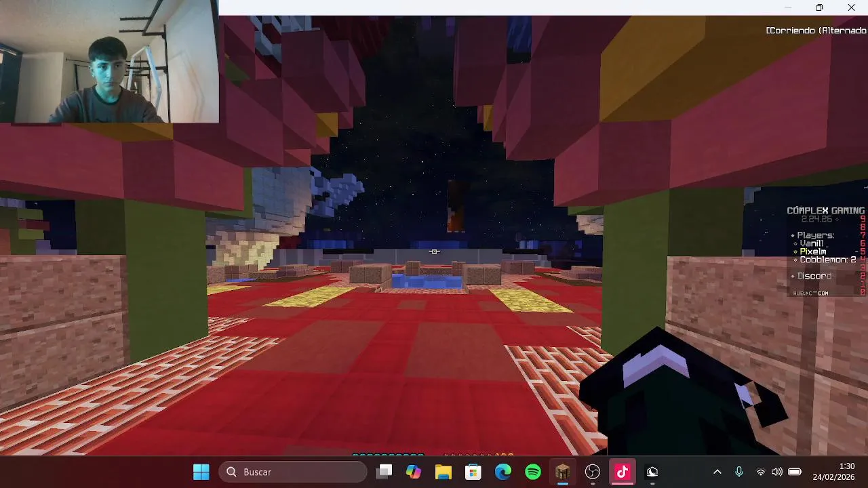The height and width of the screenshot is (488, 868).
Task: Open the clock showing 1:30 and 24/02/2026
Action: coord(834,472)
